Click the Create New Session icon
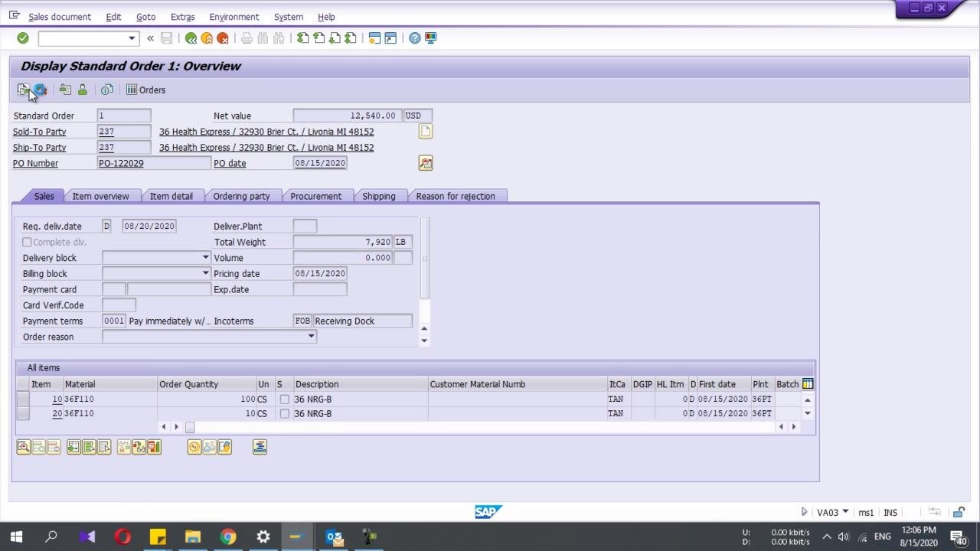The height and width of the screenshot is (551, 980). [x=374, y=38]
